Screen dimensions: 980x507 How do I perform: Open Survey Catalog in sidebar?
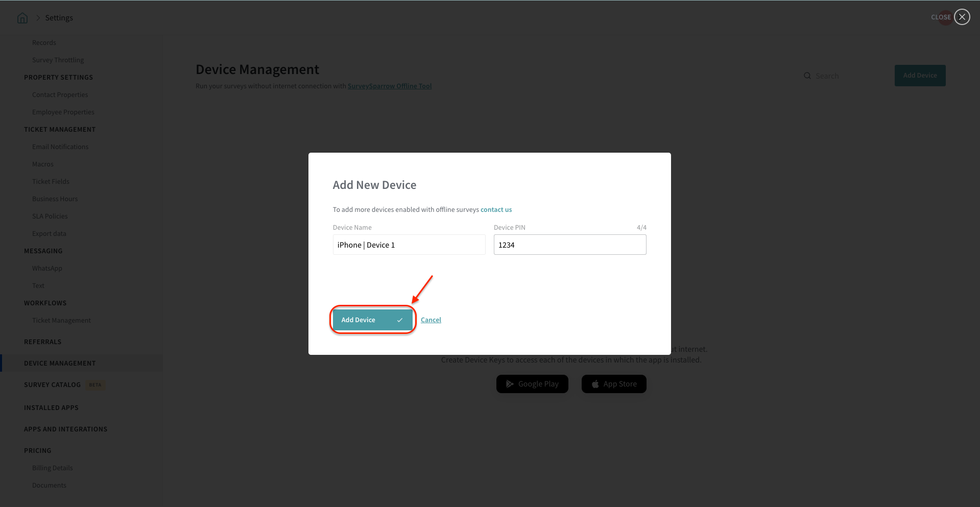(x=52, y=385)
